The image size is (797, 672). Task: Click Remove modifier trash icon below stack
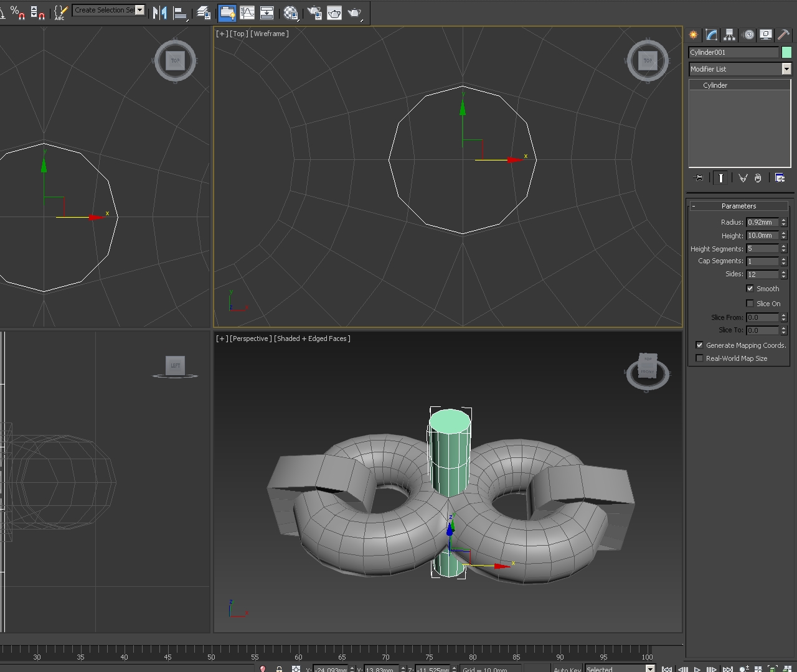pos(758,178)
